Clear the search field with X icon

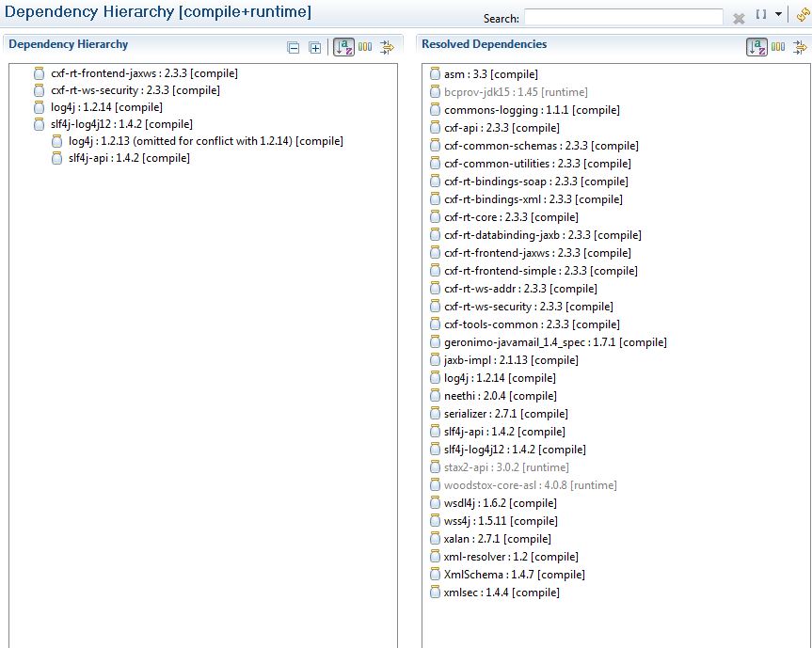pyautogui.click(x=739, y=19)
